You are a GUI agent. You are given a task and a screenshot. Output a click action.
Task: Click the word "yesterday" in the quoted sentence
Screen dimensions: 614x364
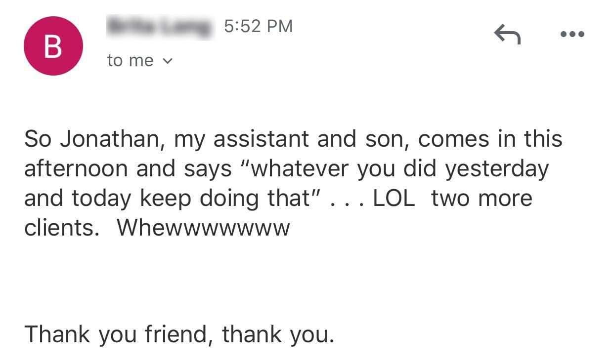point(497,169)
